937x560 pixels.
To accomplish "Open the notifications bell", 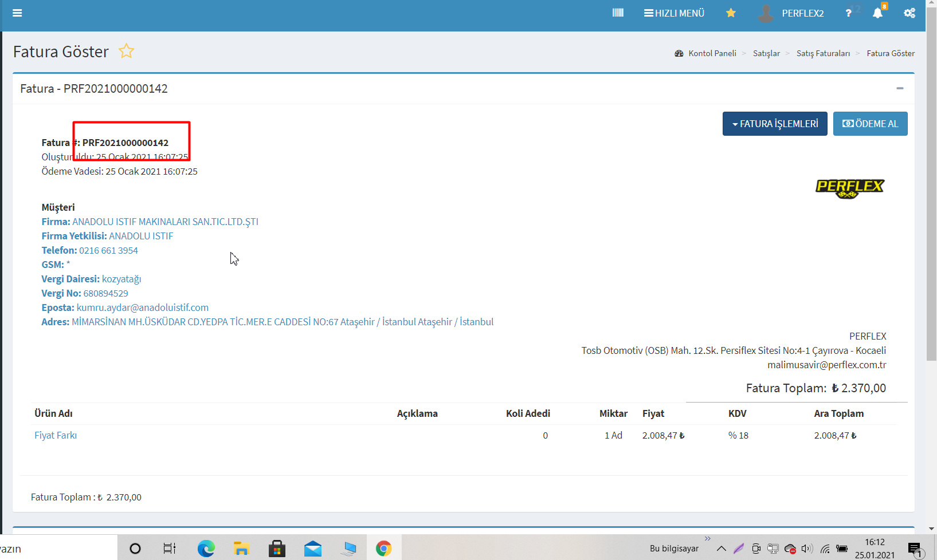I will (877, 13).
